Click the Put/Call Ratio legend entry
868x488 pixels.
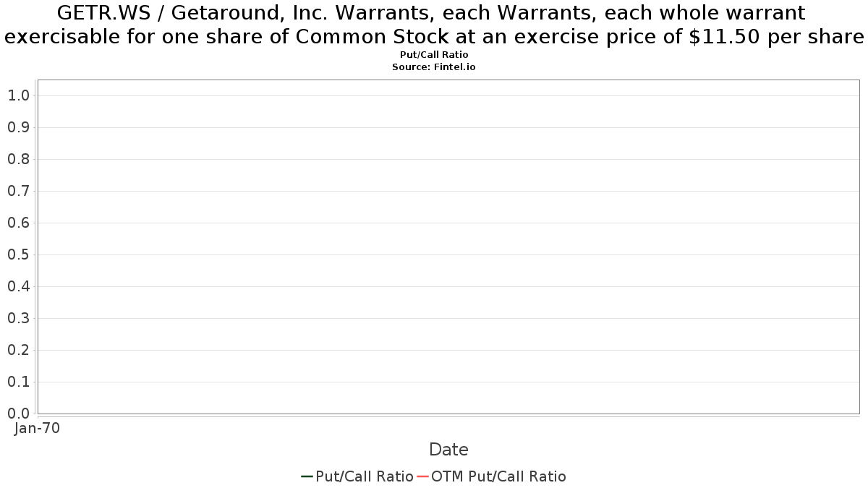tap(357, 476)
